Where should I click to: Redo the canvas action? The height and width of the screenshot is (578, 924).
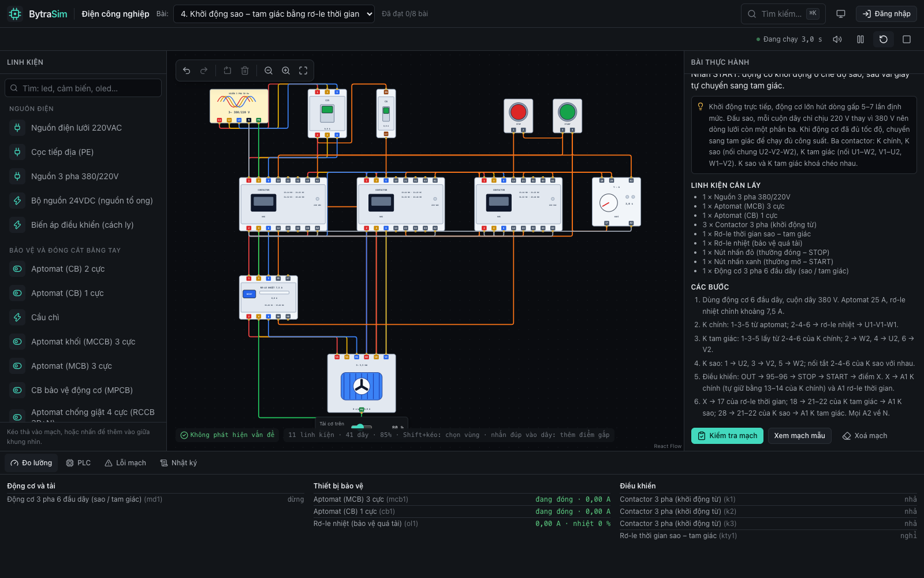204,71
